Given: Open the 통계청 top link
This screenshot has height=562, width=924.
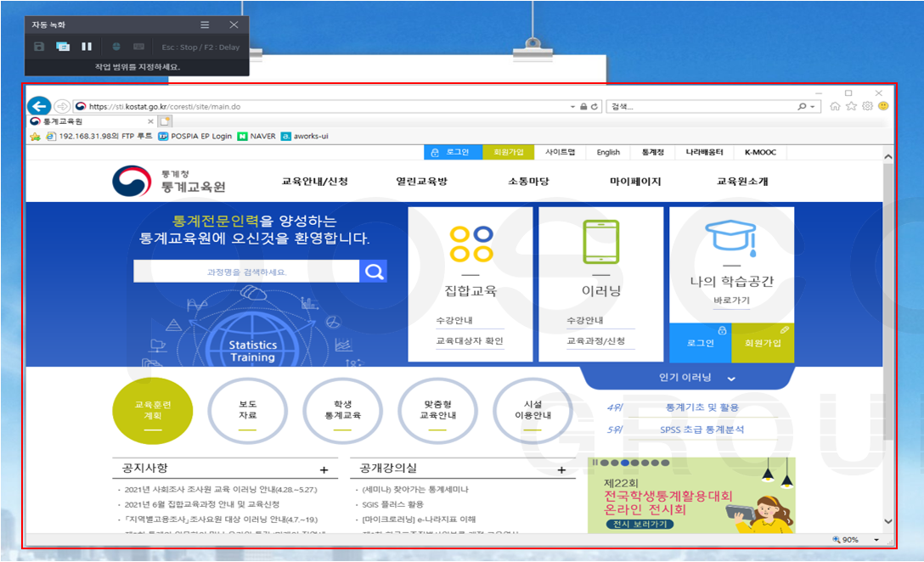Looking at the screenshot, I should (652, 152).
